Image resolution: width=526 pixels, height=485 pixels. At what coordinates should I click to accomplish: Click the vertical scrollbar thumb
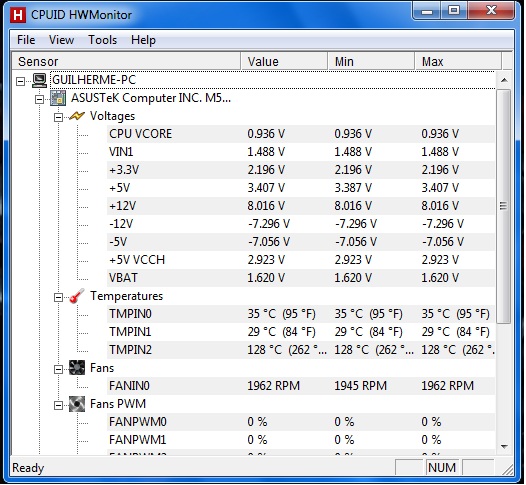coord(504,206)
